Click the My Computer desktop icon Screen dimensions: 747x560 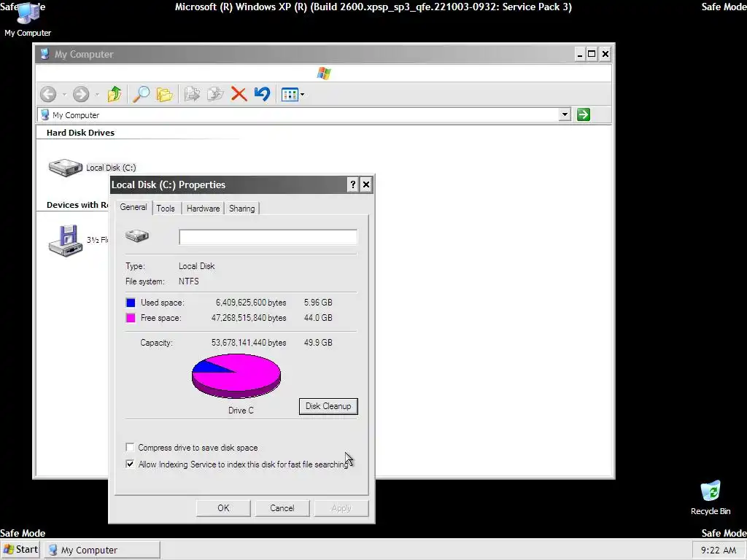click(28, 20)
